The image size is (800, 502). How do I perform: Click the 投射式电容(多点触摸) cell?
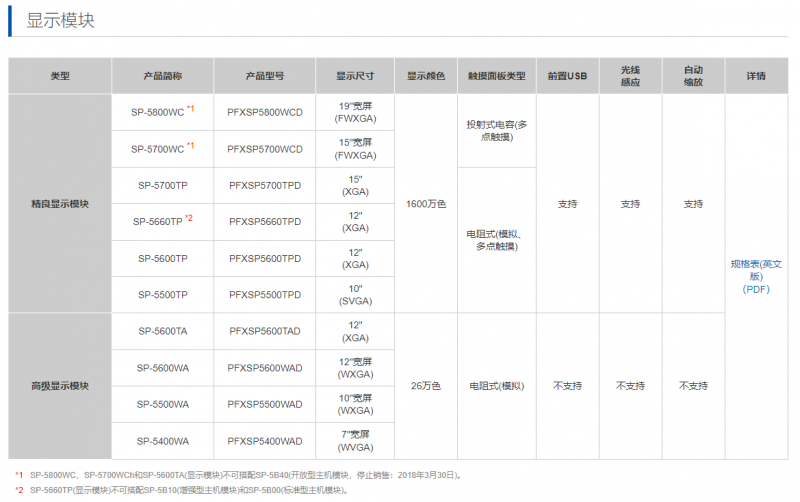(496, 131)
